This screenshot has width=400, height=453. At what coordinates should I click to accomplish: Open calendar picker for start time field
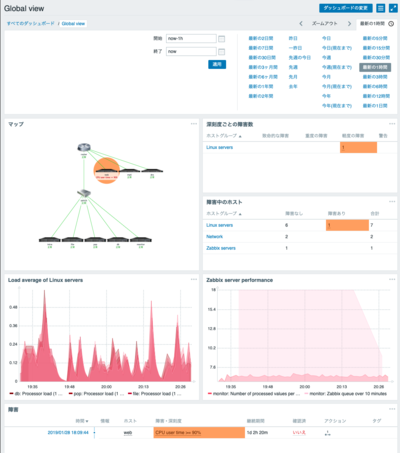pos(221,39)
